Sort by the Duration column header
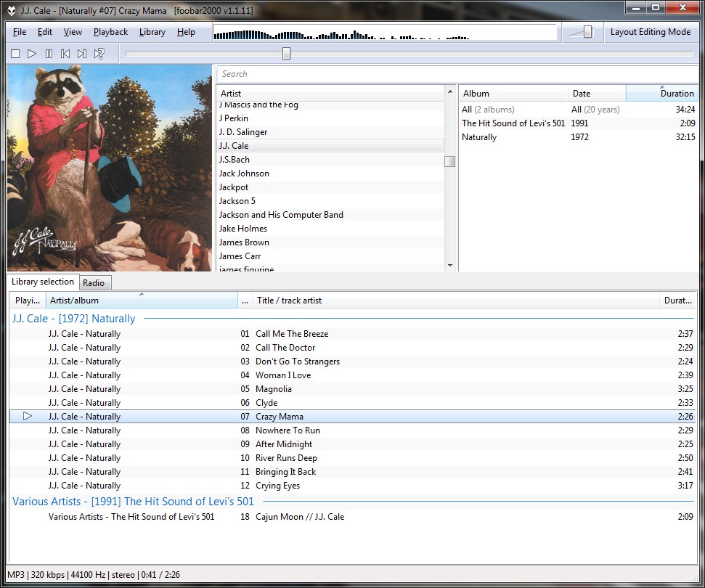 click(661, 94)
